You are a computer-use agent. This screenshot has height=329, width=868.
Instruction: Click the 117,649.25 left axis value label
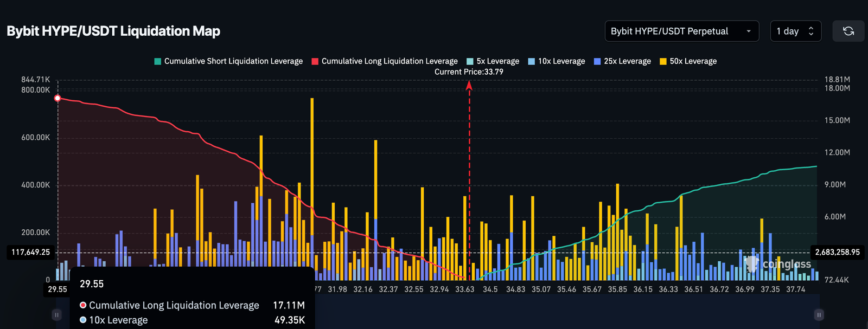(31, 252)
